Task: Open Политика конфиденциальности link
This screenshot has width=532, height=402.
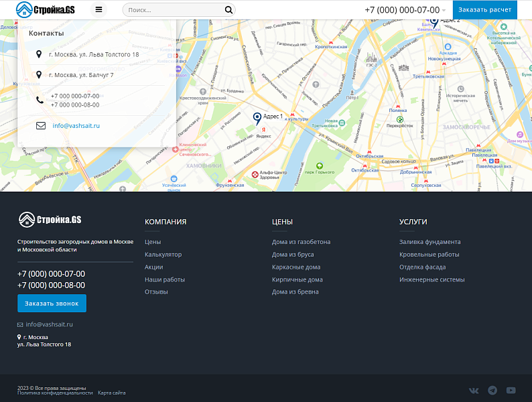Action: pos(55,393)
